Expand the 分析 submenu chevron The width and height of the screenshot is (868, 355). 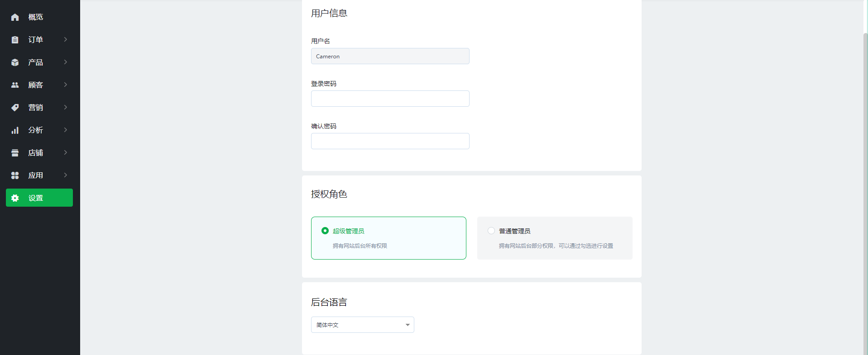pyautogui.click(x=66, y=130)
